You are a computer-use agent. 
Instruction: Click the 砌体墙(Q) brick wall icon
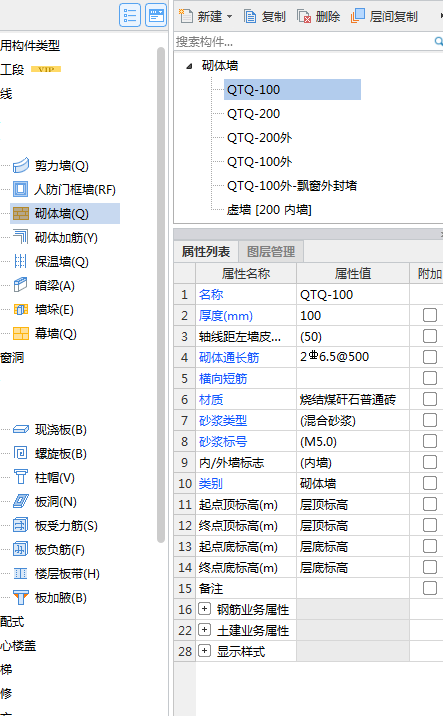21,213
